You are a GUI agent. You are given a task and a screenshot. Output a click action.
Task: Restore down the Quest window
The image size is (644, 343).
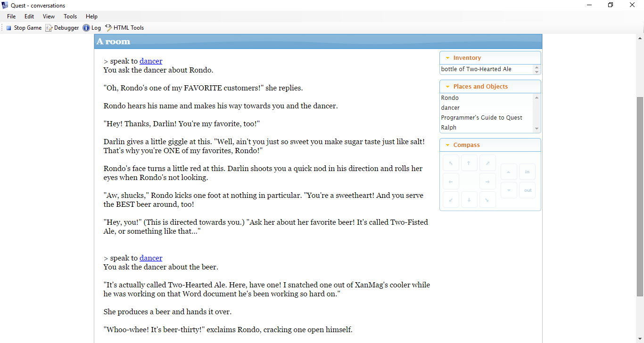611,5
